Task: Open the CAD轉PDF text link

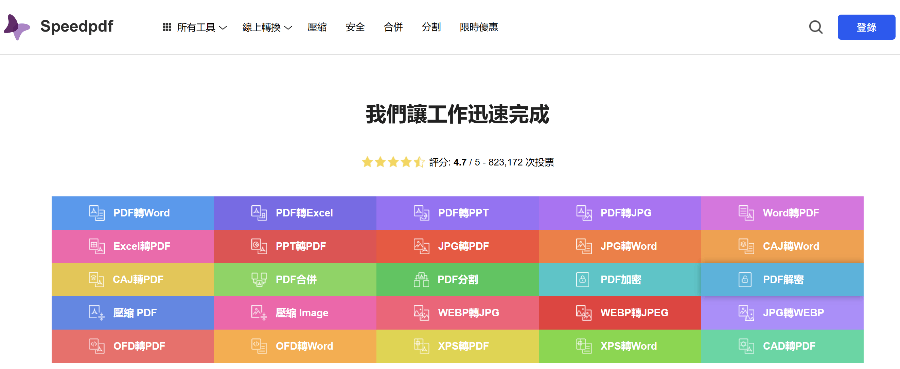Action: click(789, 346)
